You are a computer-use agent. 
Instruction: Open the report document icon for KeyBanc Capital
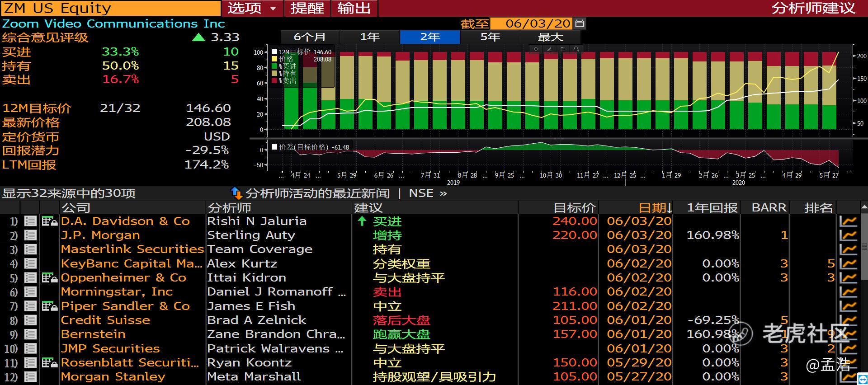[x=30, y=263]
